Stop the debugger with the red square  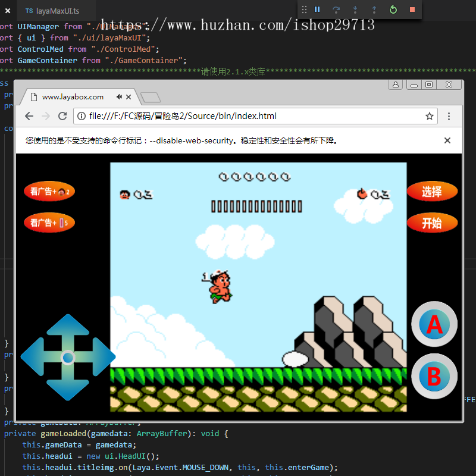(x=412, y=10)
